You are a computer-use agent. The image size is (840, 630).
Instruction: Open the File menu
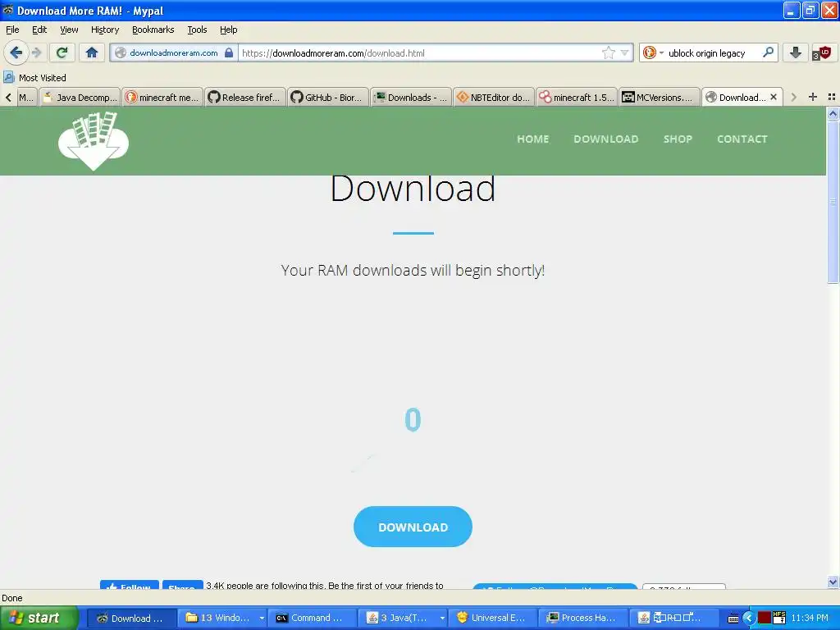click(12, 30)
